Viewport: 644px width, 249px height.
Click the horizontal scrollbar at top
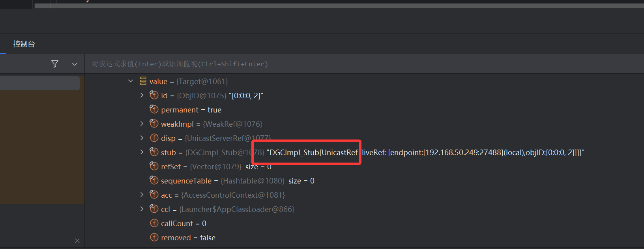[x=316, y=6]
